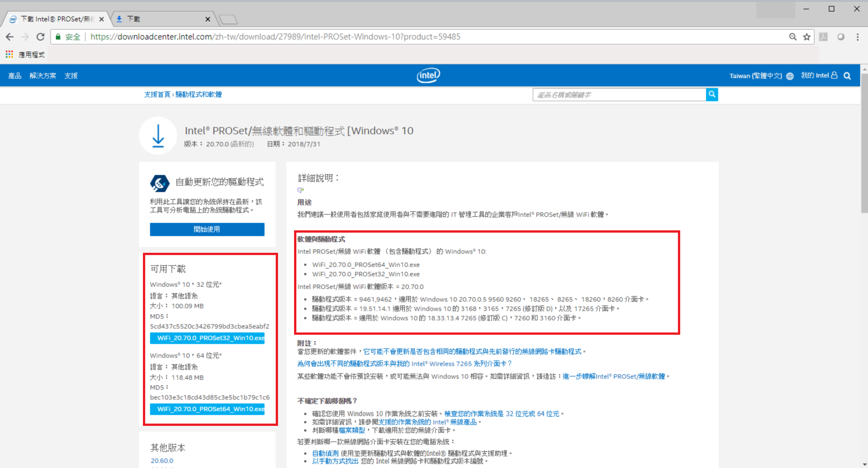
Task: Select the 64-bit MD5 hash text
Action: [x=210, y=397]
